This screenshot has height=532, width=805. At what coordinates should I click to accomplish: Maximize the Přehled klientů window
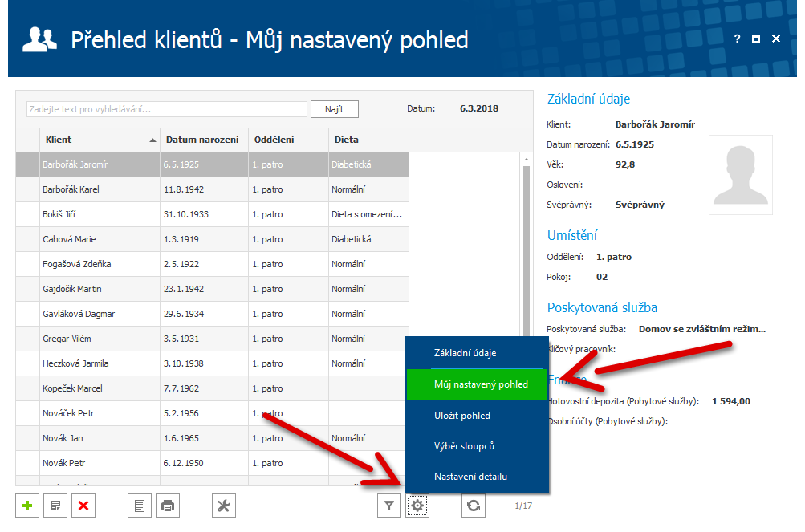[756, 39]
